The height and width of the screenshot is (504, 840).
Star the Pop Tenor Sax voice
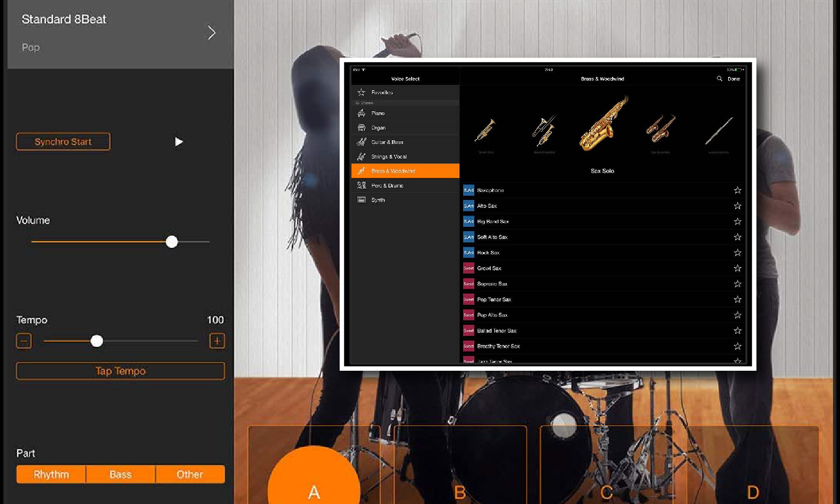pyautogui.click(x=737, y=299)
